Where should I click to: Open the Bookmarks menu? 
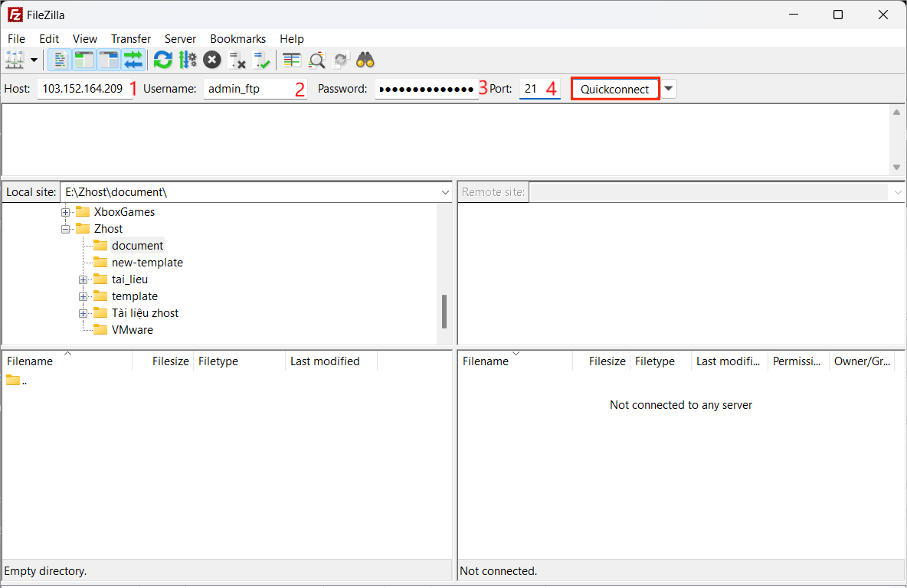tap(237, 39)
